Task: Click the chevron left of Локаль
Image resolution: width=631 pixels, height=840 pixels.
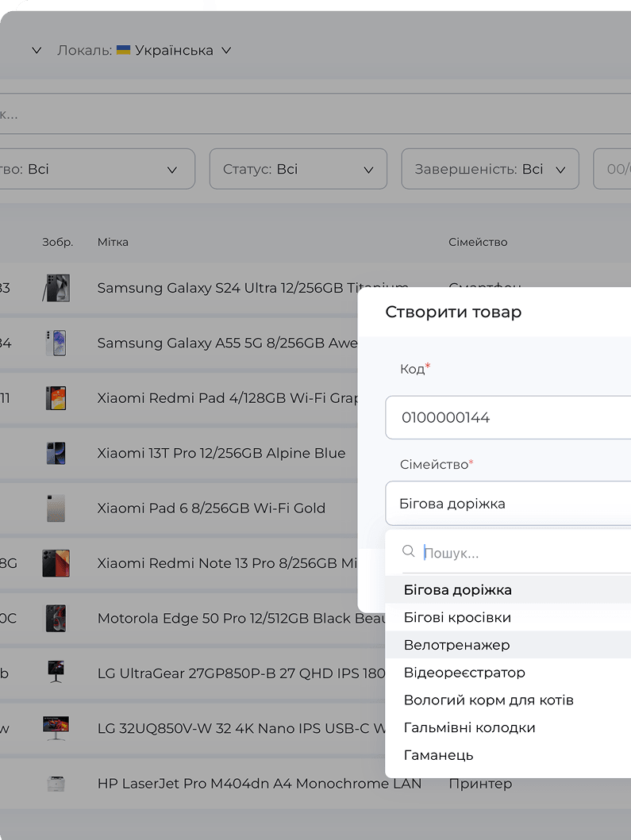Action: click(x=37, y=50)
